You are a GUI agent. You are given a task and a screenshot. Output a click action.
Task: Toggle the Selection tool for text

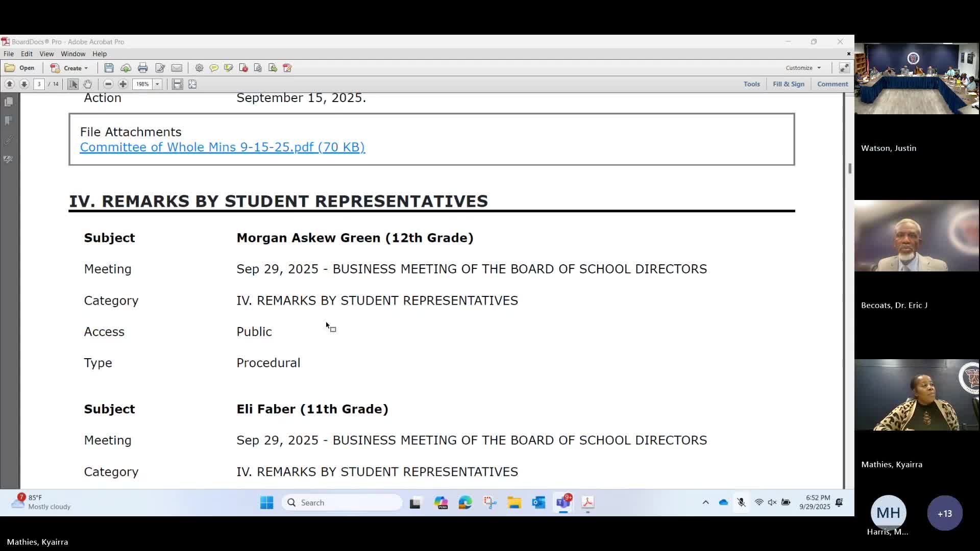(73, 84)
